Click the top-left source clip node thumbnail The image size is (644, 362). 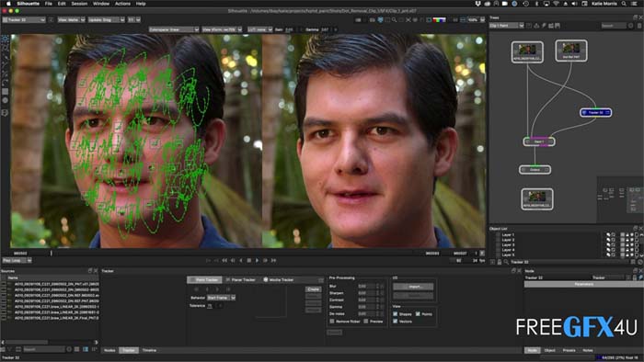(x=527, y=51)
